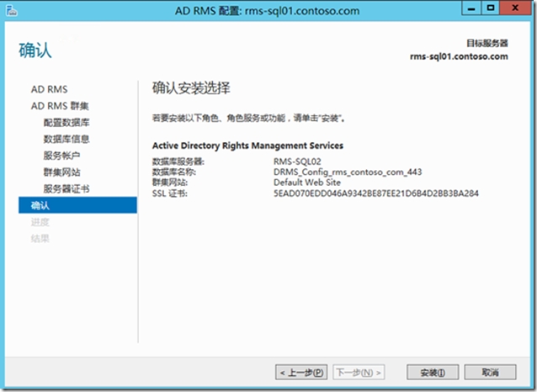Cancel the wizard with 取消 button
The height and width of the screenshot is (392, 537).
click(490, 372)
